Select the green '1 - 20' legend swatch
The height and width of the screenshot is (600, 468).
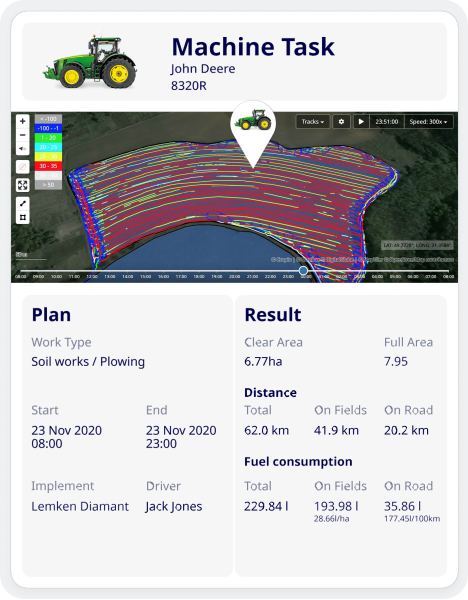coord(48,138)
